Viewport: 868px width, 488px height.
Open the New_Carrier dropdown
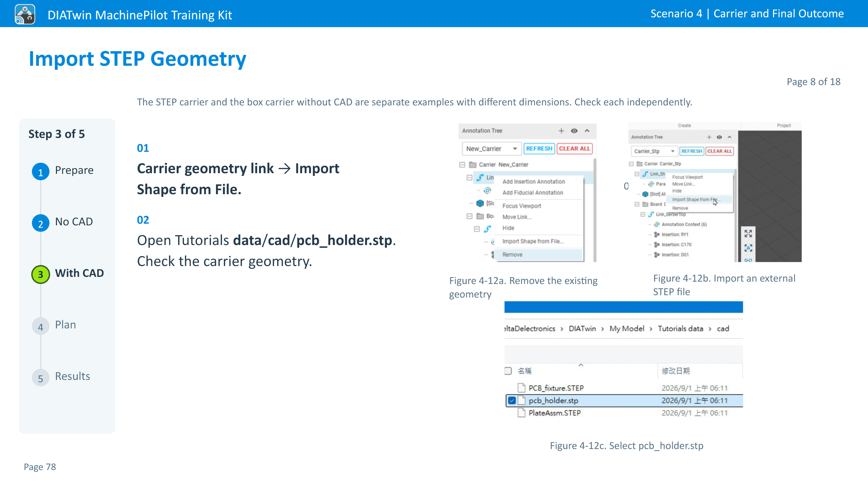tap(492, 148)
